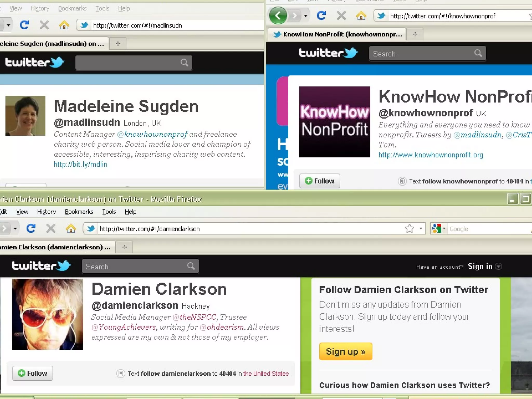532x399 pixels.
Task: Open @theNSPCC mention in Damien's bio
Action: [x=194, y=317]
